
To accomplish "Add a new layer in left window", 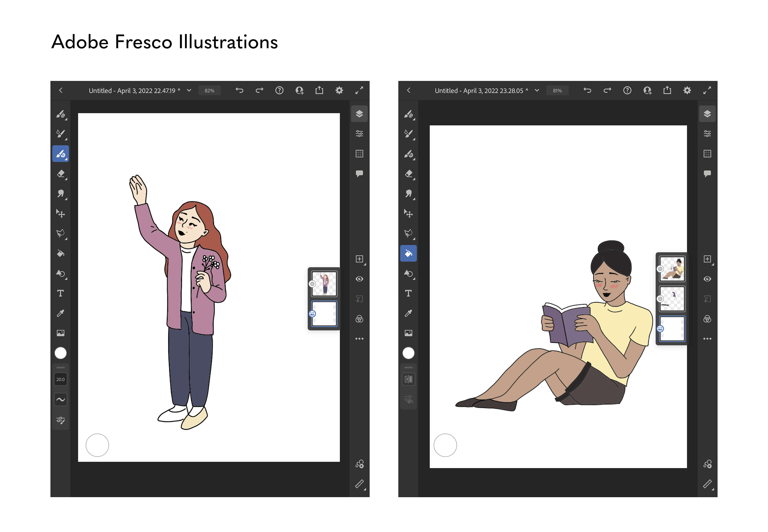I will click(x=359, y=259).
